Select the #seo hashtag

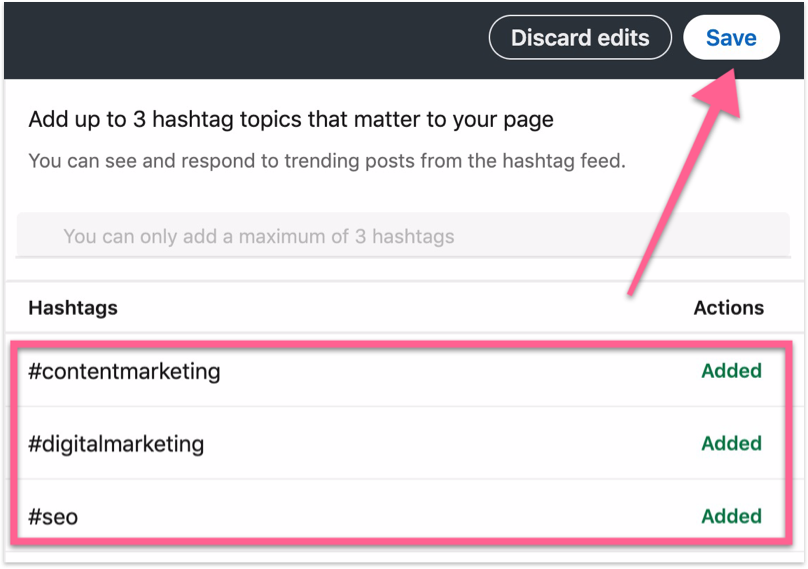coord(53,516)
